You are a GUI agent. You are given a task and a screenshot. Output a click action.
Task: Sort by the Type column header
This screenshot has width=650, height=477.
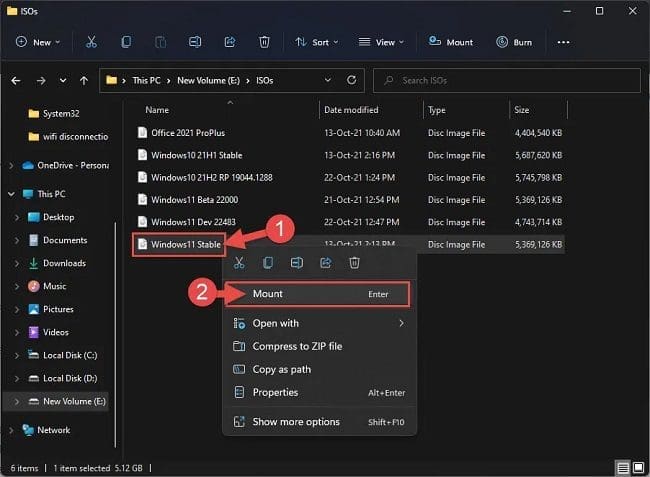pyautogui.click(x=437, y=110)
